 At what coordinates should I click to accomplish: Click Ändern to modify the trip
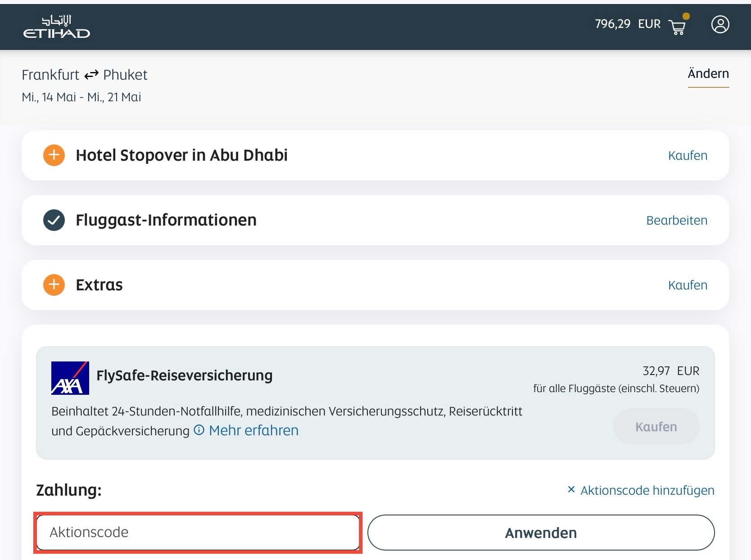coord(708,74)
